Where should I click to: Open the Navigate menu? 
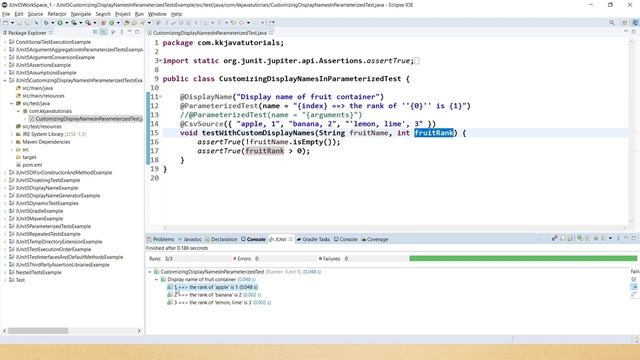pos(81,14)
